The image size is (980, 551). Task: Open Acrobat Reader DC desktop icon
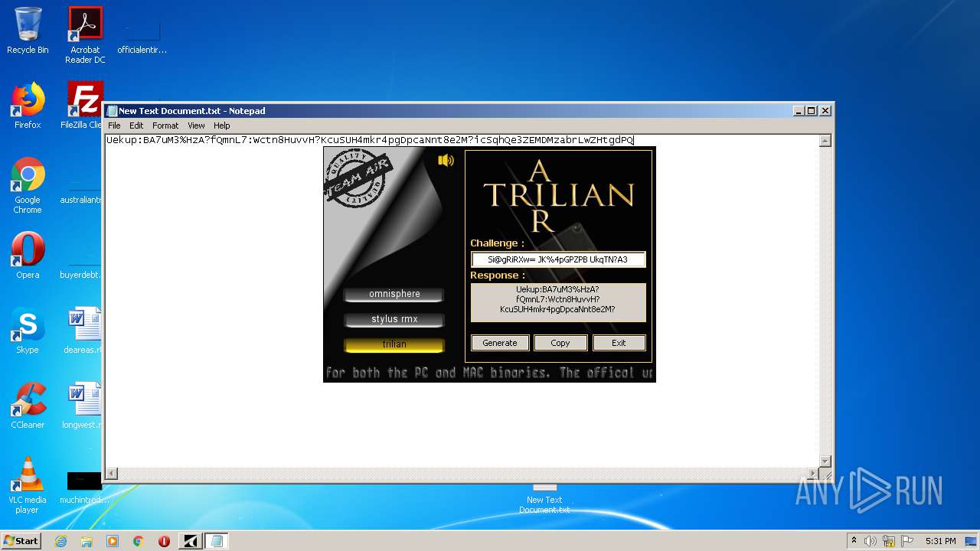(x=85, y=35)
